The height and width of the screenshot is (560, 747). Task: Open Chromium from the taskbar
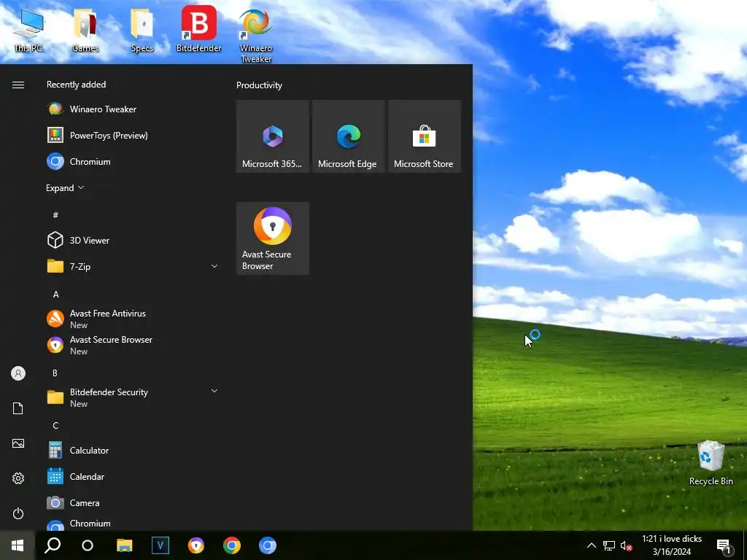[x=267, y=545]
